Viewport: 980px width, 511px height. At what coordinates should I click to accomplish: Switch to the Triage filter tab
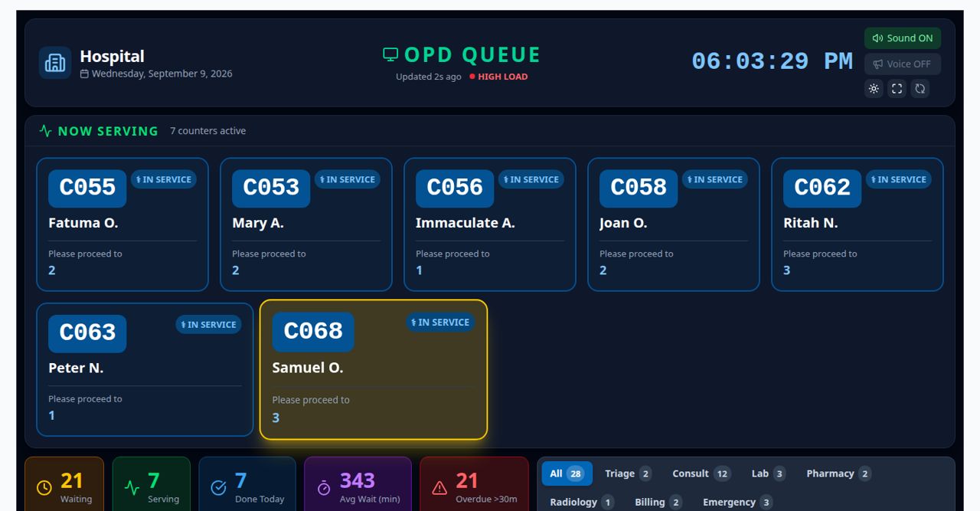[x=628, y=473]
